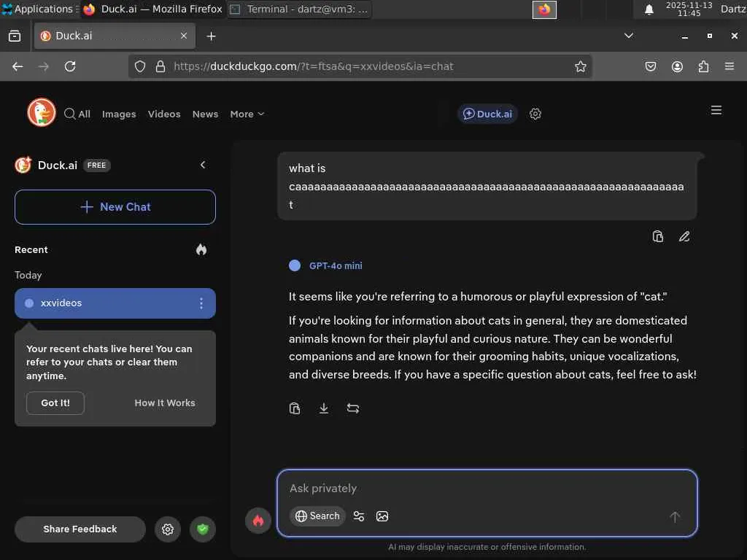
Task: Collapse the Duck.ai sidebar with the chevron
Action: (x=203, y=165)
